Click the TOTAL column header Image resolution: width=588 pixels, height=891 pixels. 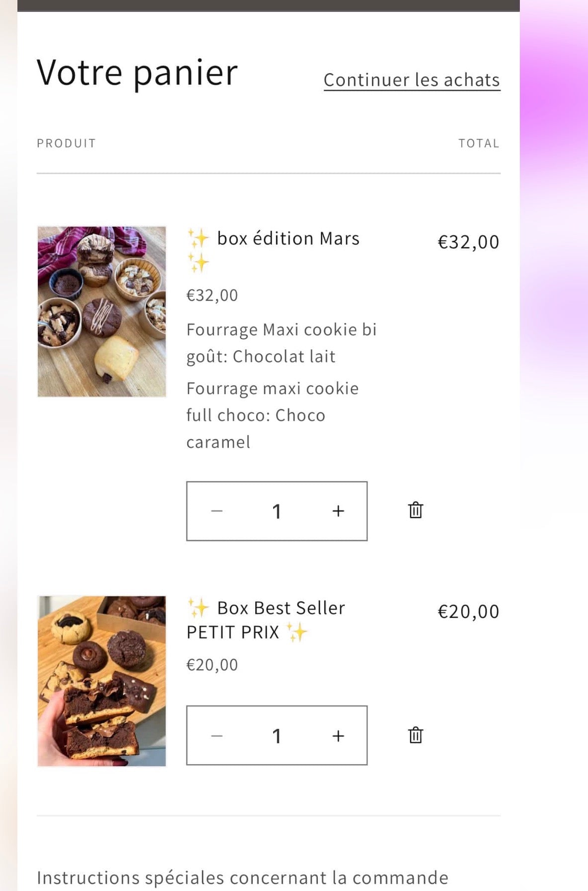click(479, 143)
